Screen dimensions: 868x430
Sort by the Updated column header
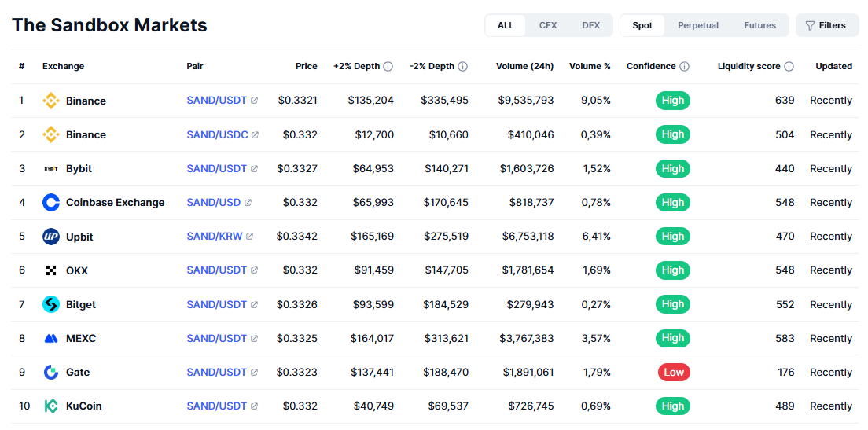tap(833, 66)
